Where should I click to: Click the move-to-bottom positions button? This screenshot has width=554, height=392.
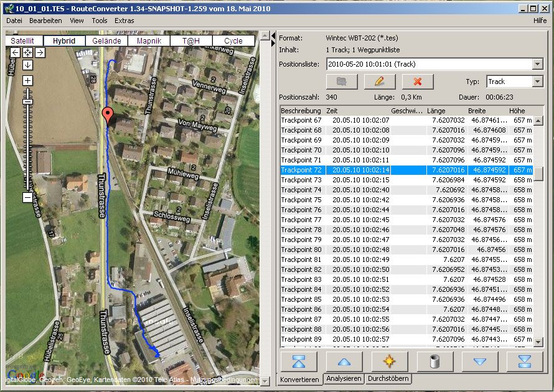524,362
